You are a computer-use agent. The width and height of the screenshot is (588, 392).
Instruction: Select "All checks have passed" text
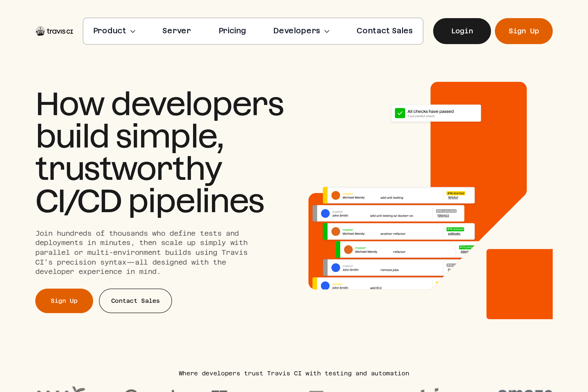[430, 111]
